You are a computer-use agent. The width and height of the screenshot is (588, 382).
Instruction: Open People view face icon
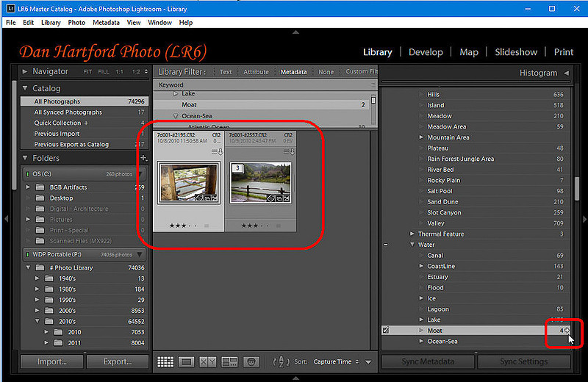click(x=251, y=361)
